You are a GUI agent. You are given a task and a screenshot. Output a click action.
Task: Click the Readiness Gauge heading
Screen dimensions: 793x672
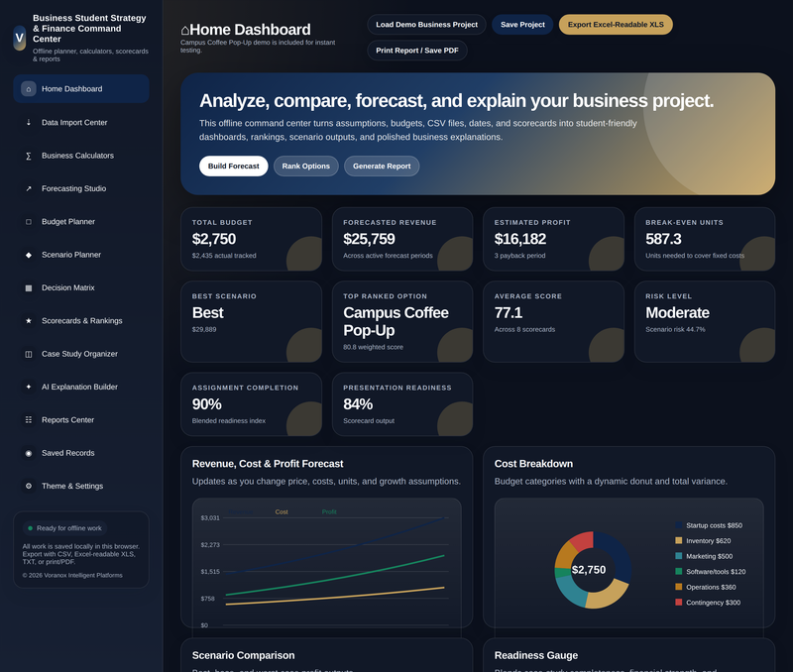536,655
